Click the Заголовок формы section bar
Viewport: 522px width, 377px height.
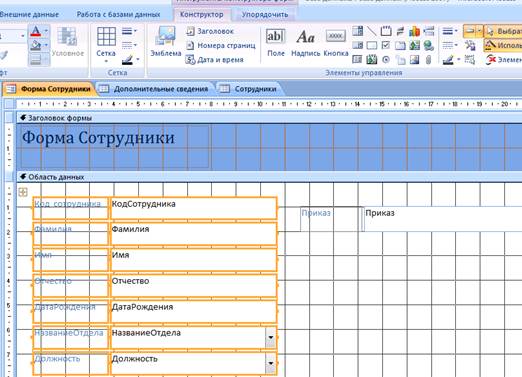point(269,118)
